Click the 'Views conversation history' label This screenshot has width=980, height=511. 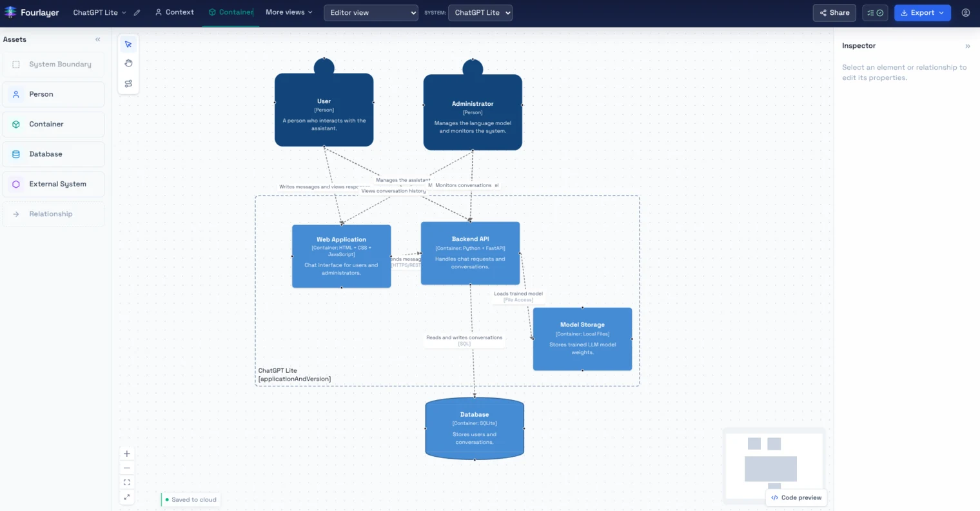393,191
